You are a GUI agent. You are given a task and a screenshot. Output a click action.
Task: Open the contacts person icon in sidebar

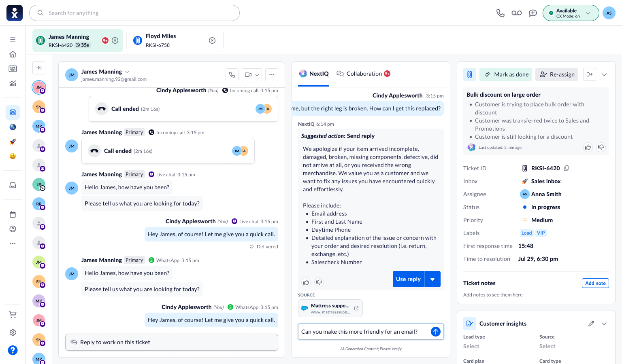(13, 229)
